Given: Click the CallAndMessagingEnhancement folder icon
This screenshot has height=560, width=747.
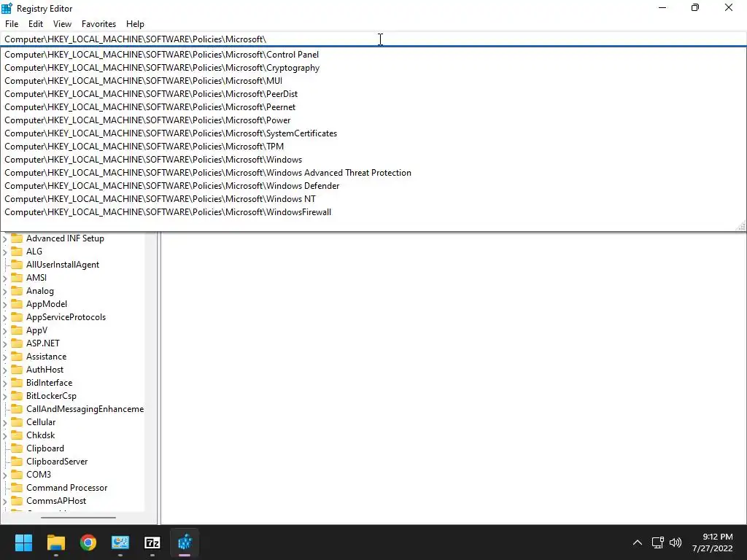Looking at the screenshot, I should (17, 408).
